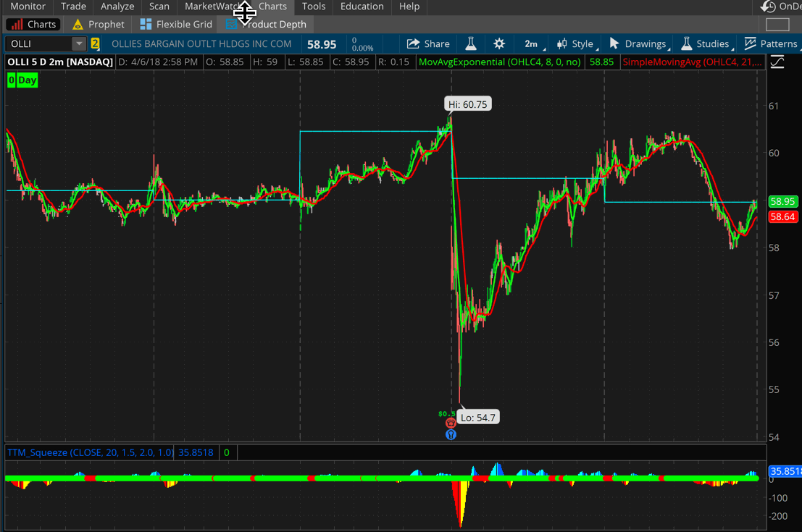Click the red 58.64 price axis tag
The width and height of the screenshot is (802, 532).
click(x=782, y=217)
